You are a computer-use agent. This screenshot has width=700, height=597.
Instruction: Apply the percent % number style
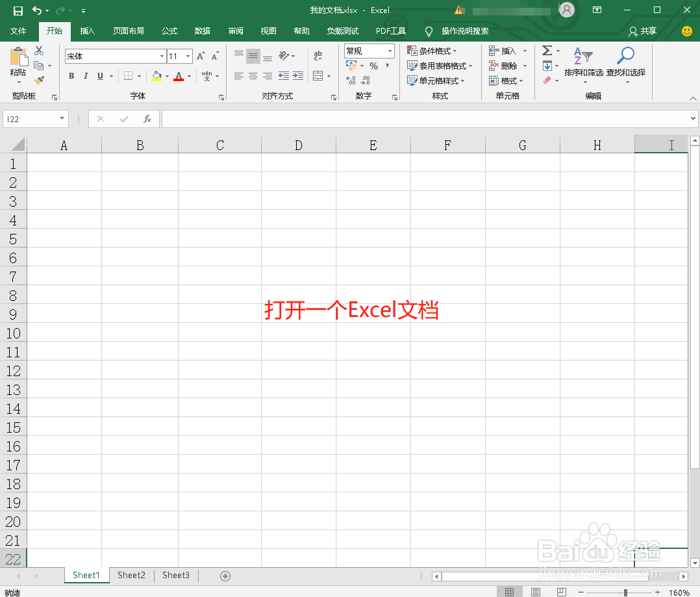point(373,66)
